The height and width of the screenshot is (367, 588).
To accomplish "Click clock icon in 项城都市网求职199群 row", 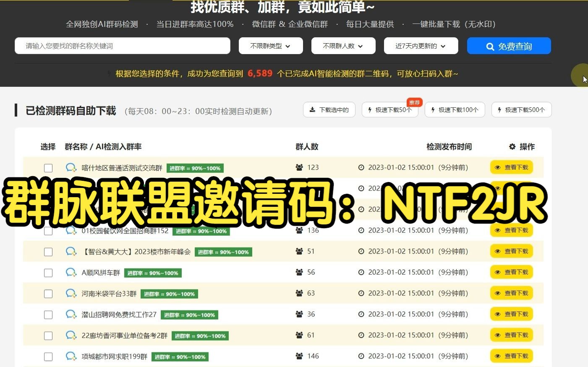I will click(361, 356).
